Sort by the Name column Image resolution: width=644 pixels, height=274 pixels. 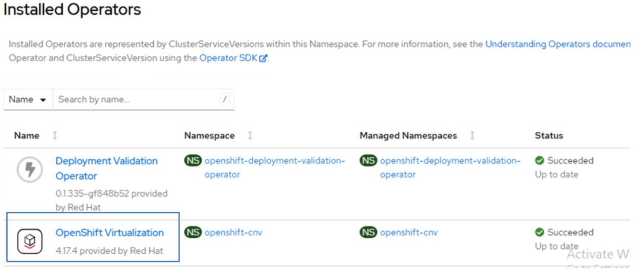(55, 136)
